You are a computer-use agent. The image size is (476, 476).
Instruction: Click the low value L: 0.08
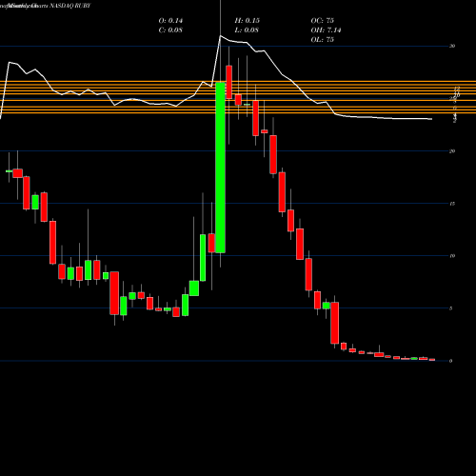coord(247,30)
